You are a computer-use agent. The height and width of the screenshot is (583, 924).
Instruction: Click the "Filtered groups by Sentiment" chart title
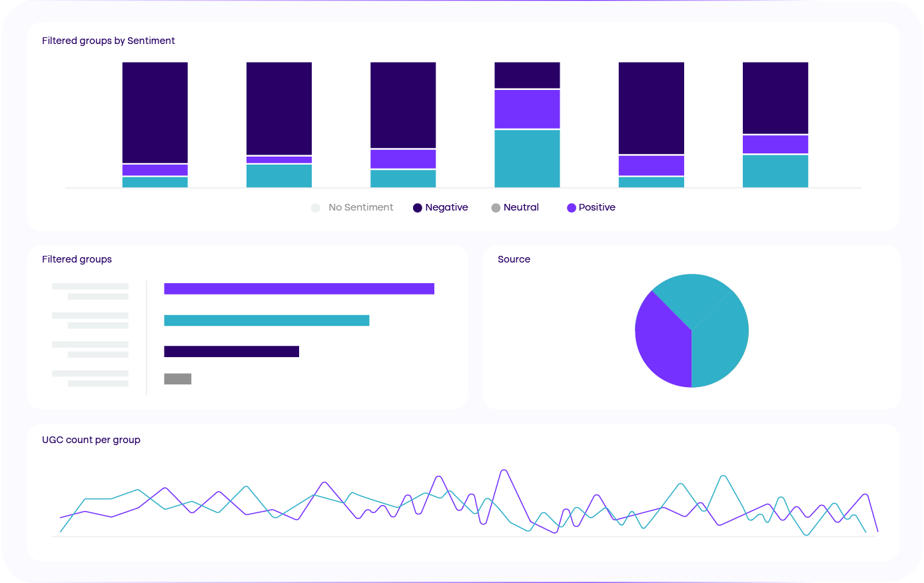point(109,41)
